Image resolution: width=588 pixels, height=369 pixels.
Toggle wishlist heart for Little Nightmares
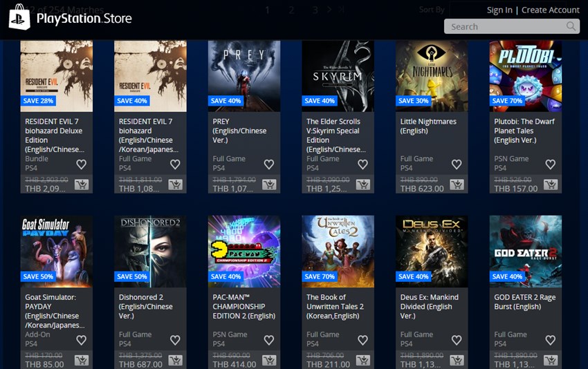457,164
